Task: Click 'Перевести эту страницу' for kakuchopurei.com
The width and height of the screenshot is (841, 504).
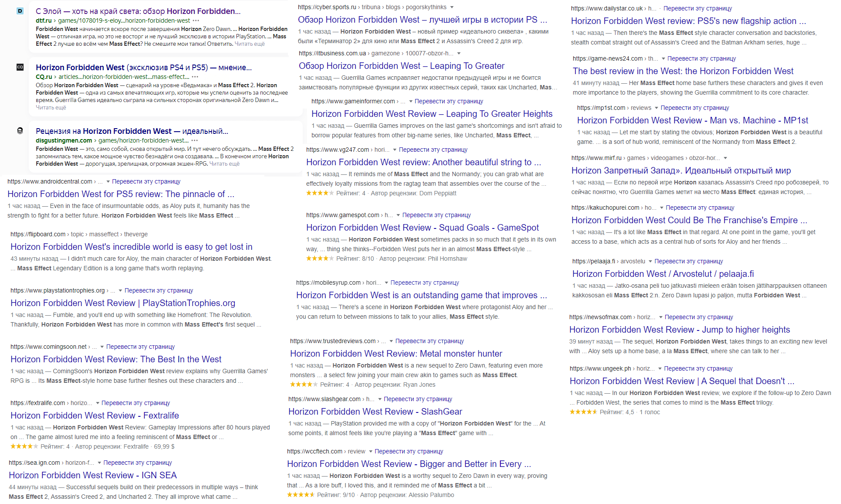Action: pyautogui.click(x=700, y=208)
